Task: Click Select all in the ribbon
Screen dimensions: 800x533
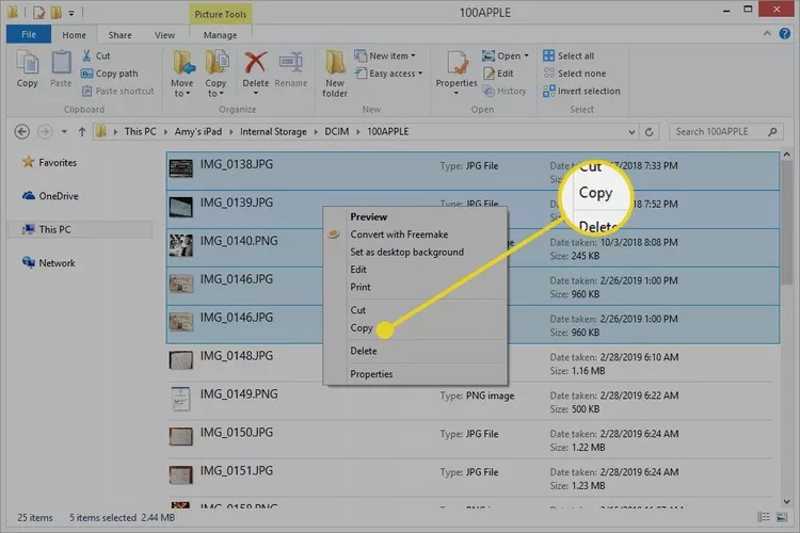Action: tap(574, 56)
